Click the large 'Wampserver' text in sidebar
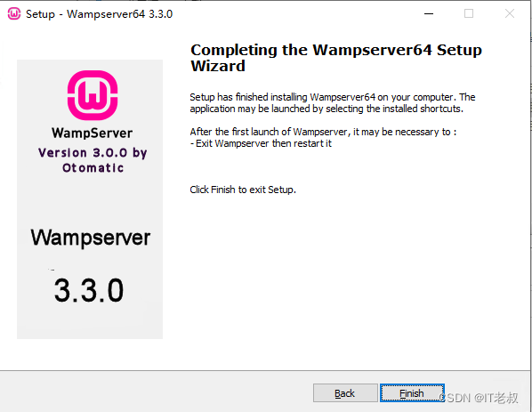The width and height of the screenshot is (532, 412). pos(91,238)
